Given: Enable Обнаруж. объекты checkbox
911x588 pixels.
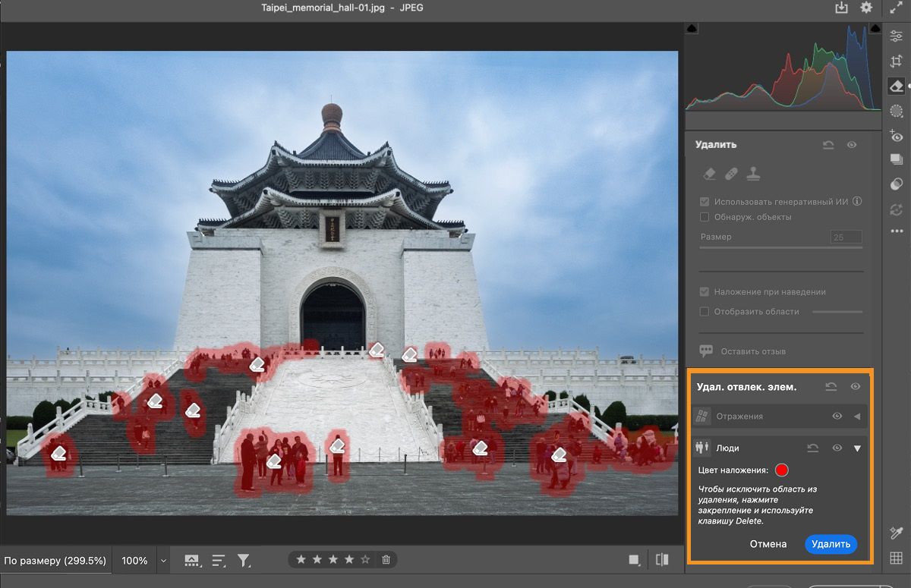Looking at the screenshot, I should point(705,217).
